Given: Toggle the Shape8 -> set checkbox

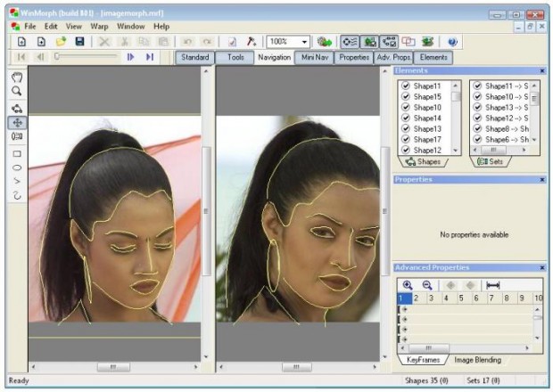Looking at the screenshot, I should pyautogui.click(x=477, y=128).
